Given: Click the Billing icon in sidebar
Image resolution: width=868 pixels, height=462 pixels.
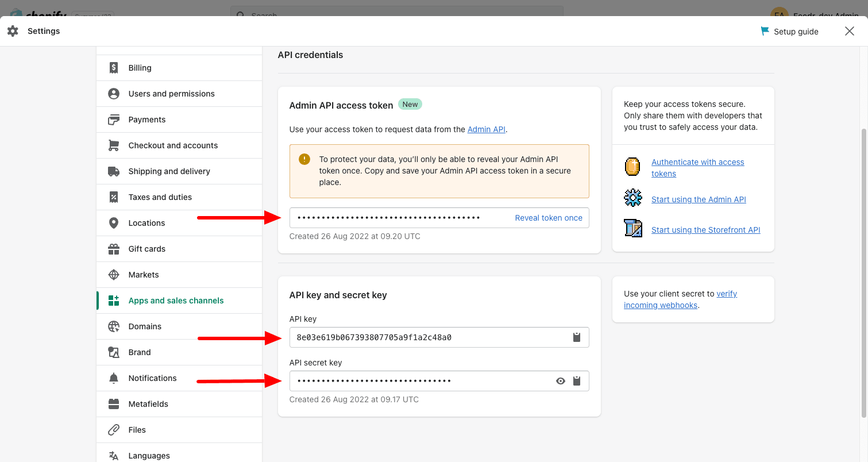Looking at the screenshot, I should point(114,68).
